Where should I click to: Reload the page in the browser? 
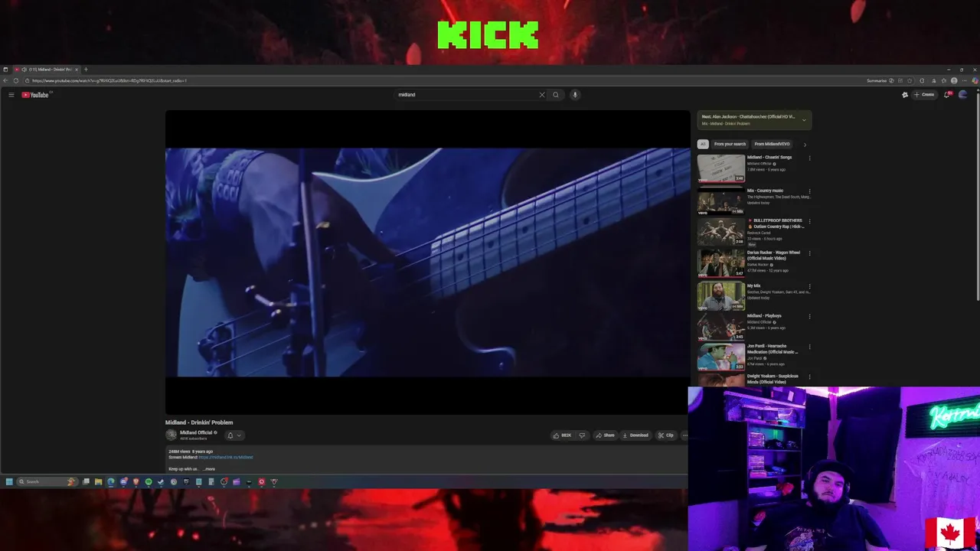(16, 80)
